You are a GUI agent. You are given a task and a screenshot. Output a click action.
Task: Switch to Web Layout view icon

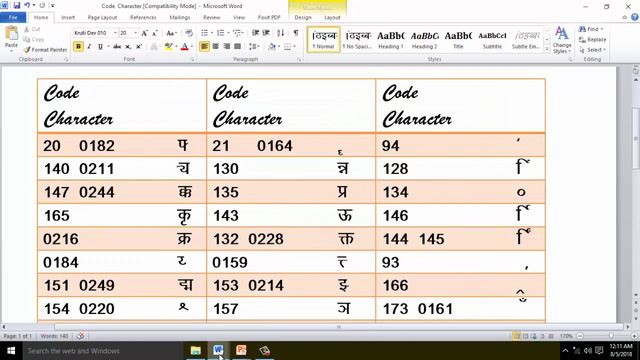tap(534, 336)
